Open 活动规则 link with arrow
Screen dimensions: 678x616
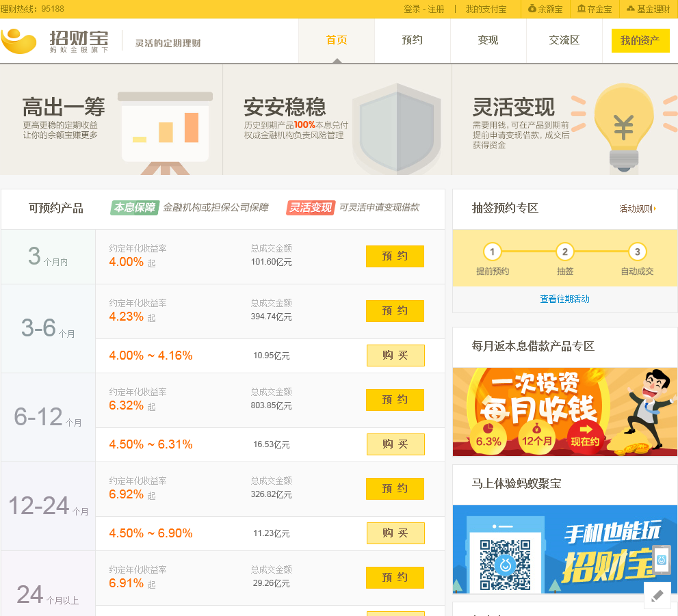coord(638,209)
